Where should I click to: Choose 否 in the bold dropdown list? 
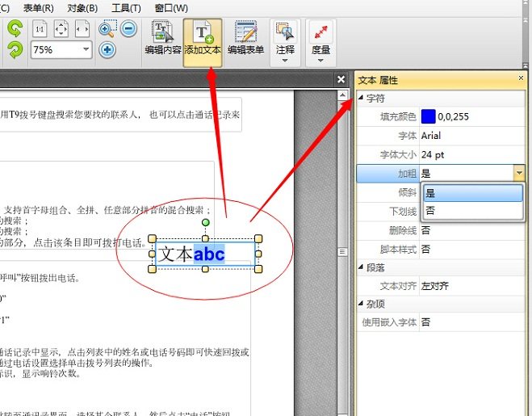point(473,211)
